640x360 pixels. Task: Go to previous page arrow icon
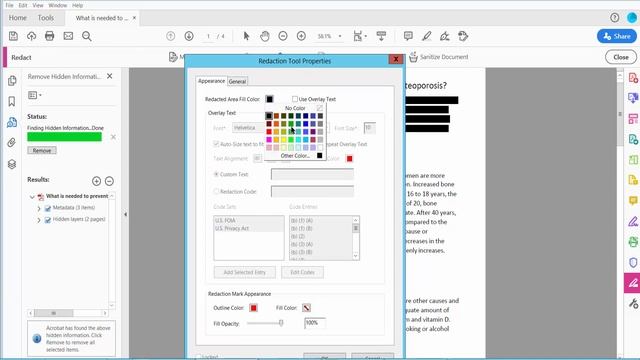pos(171,36)
